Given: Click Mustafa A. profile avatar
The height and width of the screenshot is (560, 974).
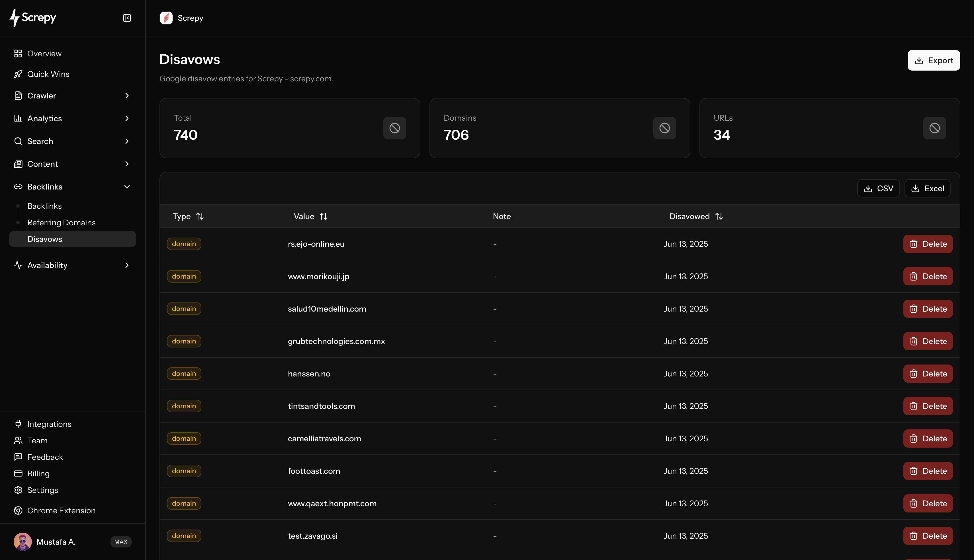Looking at the screenshot, I should [x=23, y=542].
